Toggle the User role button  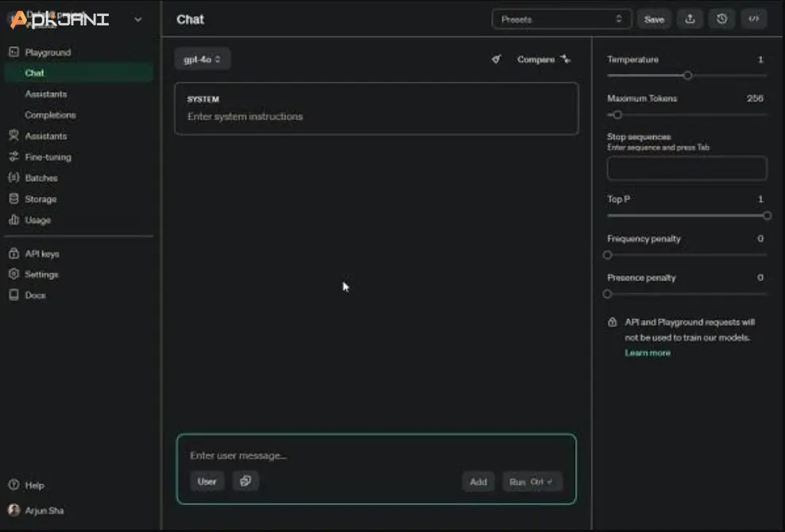(207, 481)
